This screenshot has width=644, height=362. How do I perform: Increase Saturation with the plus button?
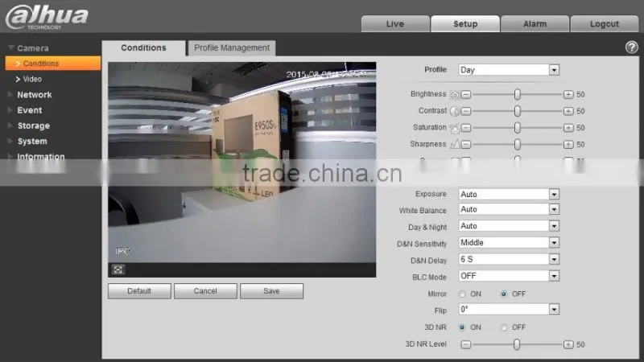568,128
